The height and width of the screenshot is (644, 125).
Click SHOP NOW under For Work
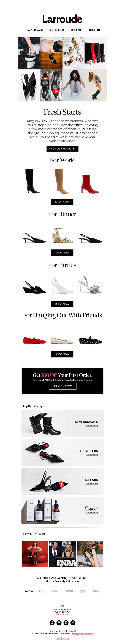tap(62, 202)
